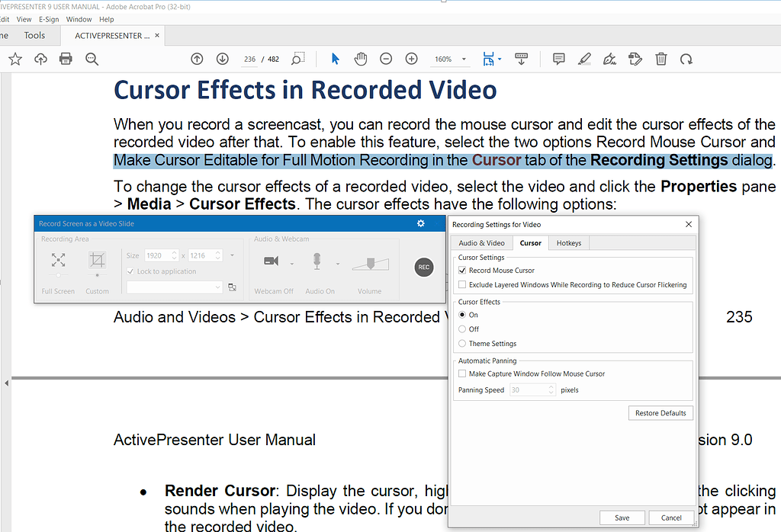Viewport: 781px width, 532px height.
Task: Switch to the Hotkeys tab
Action: click(x=569, y=242)
